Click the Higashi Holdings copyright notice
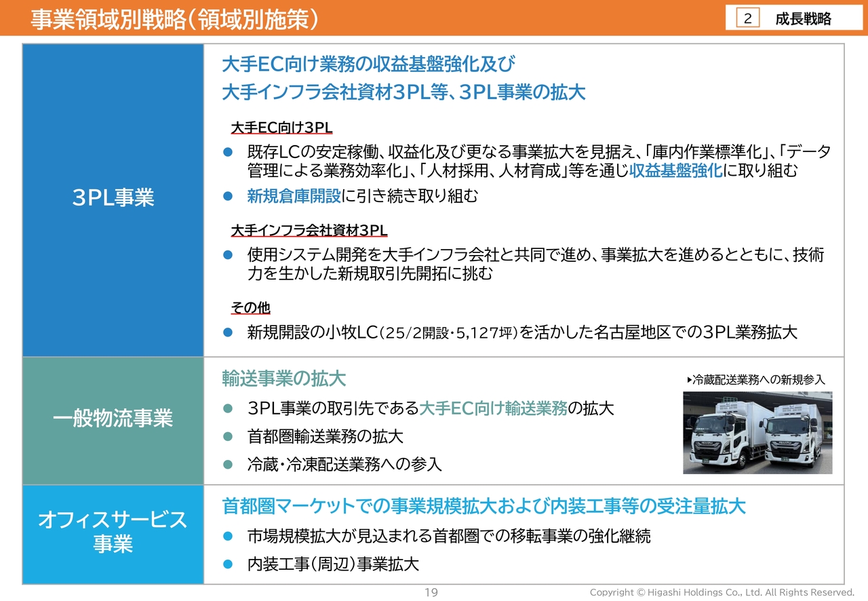Viewport: 868px width, 601px height. [x=722, y=593]
